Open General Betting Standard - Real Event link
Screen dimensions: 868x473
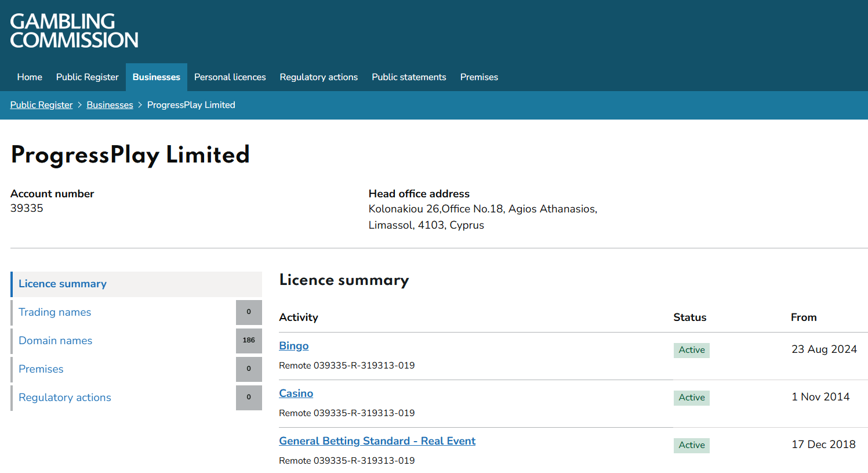[377, 441]
